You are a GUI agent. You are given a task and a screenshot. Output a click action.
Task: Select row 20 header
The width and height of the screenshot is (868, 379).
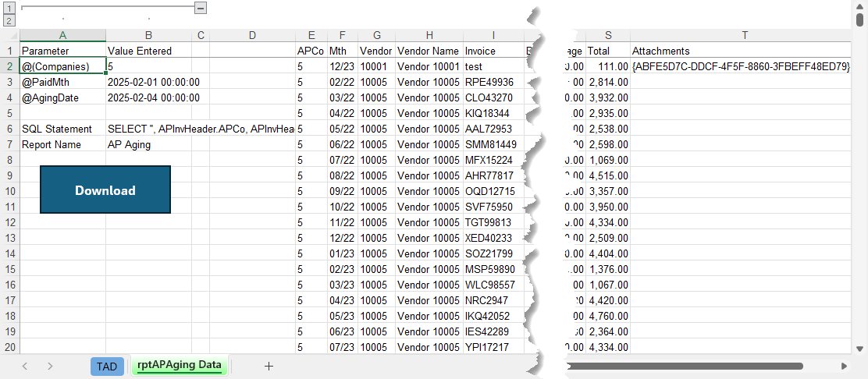(9, 348)
